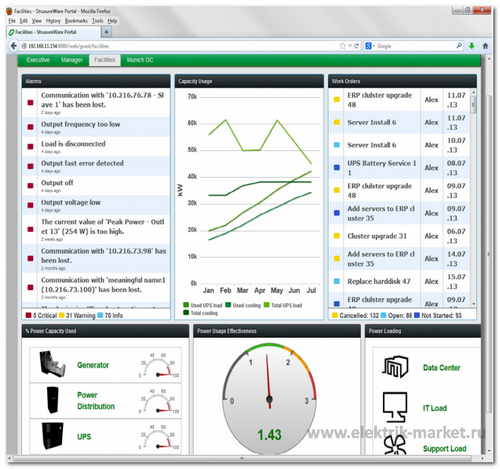Open the downloads green arrow icon
The image size is (500, 469).
pos(471,46)
